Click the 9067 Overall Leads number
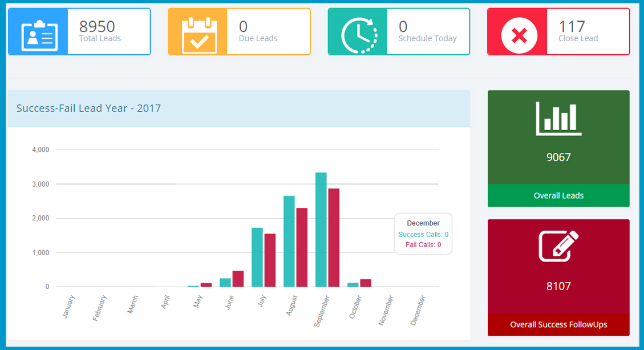This screenshot has width=644, height=350. click(558, 157)
